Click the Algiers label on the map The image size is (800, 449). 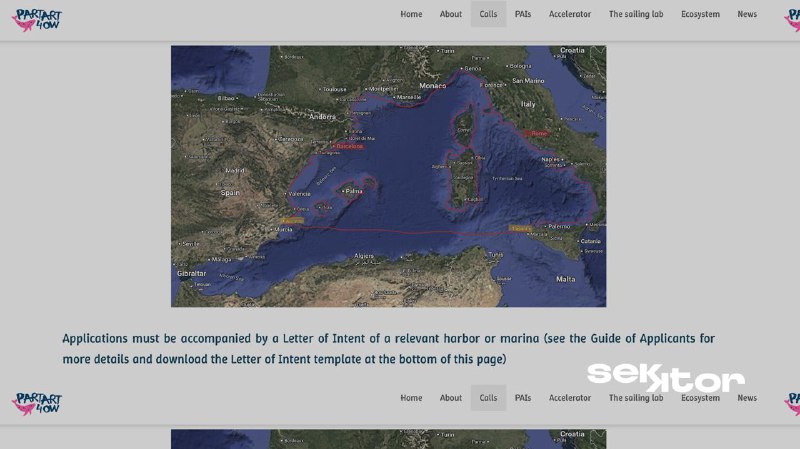[x=364, y=256]
